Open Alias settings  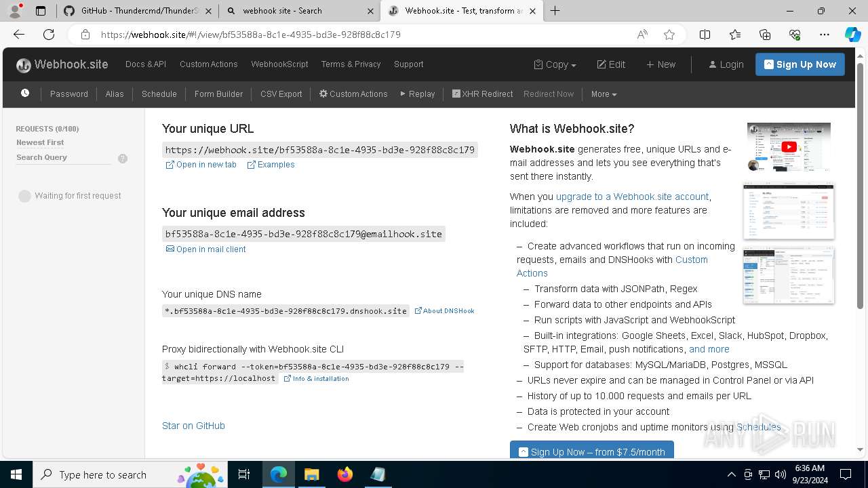[115, 94]
